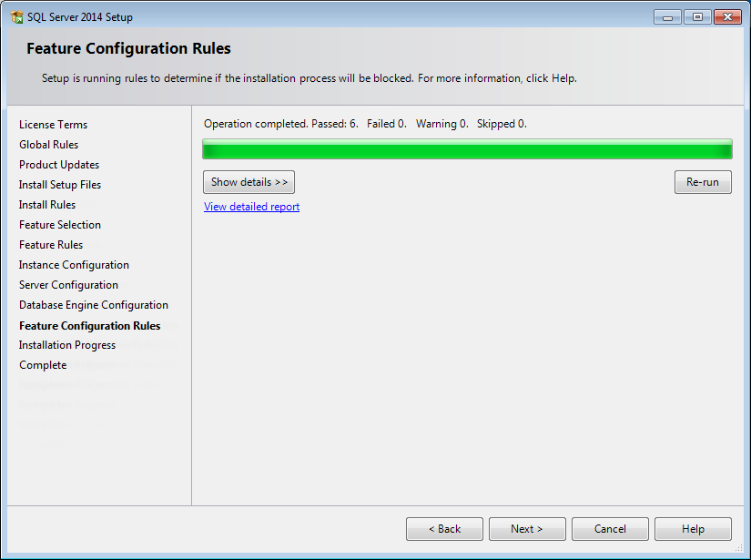The width and height of the screenshot is (751, 560).
Task: Minimize the SQL Server 2014 Setup window
Action: [667, 17]
